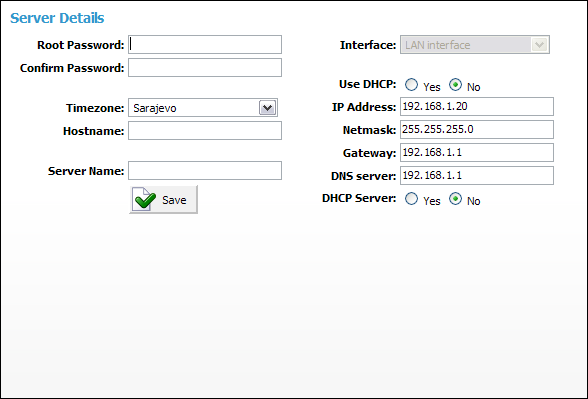Screen dimensions: 588x399
Task: Click the DNS server input field
Action: (x=477, y=176)
